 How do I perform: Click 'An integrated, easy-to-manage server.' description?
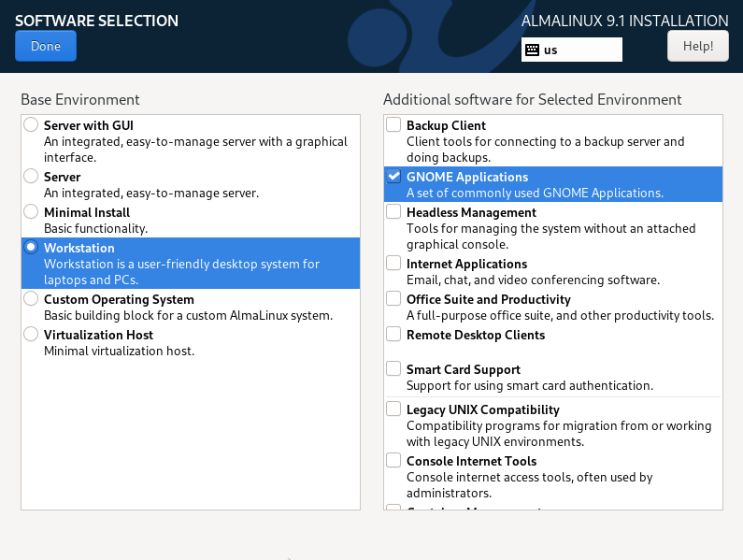[x=151, y=193]
